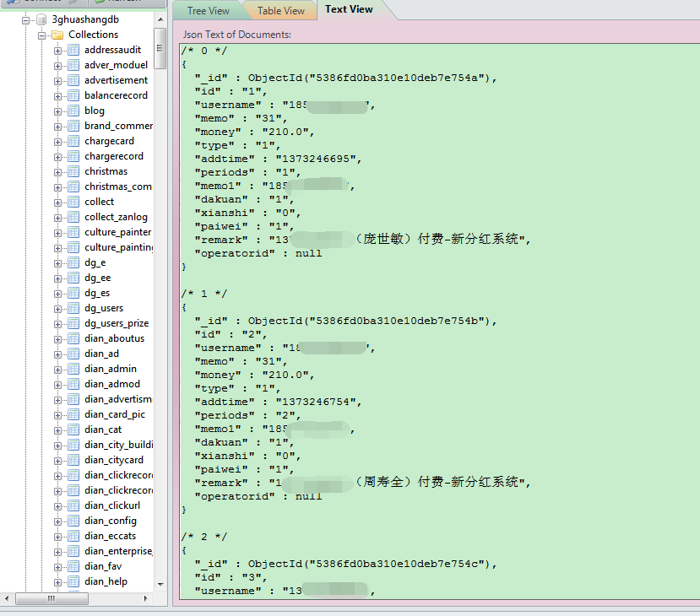Click the collect table icon
The image size is (700, 616).
(x=73, y=202)
